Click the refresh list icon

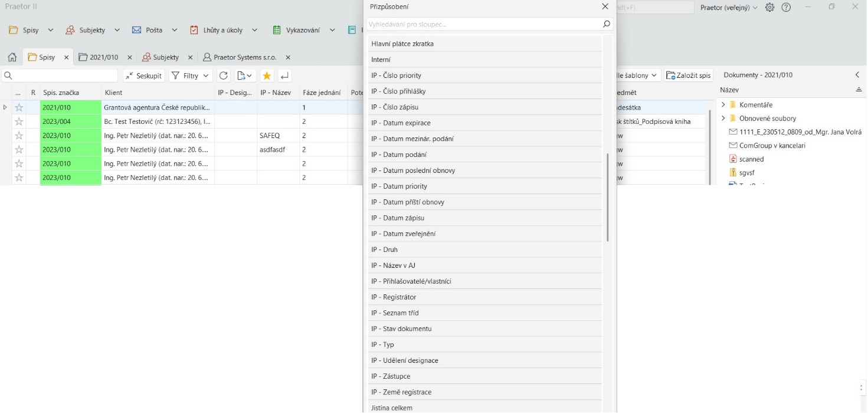coord(224,76)
